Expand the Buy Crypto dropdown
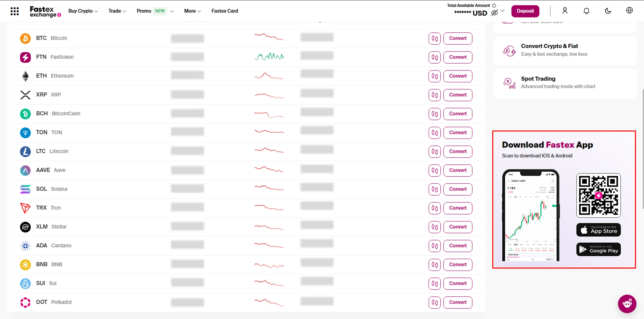 pos(83,11)
